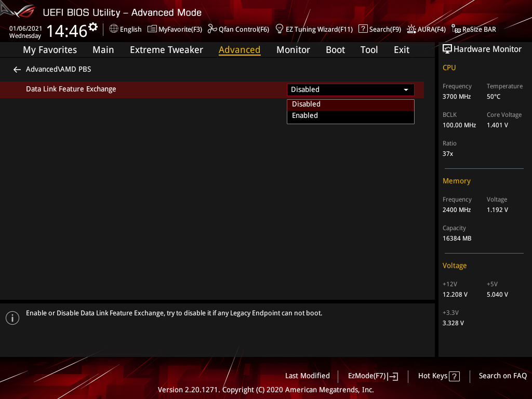Image resolution: width=532 pixels, height=399 pixels.
Task: Click the Version 2.20.1271 copyright text
Action: click(265, 390)
